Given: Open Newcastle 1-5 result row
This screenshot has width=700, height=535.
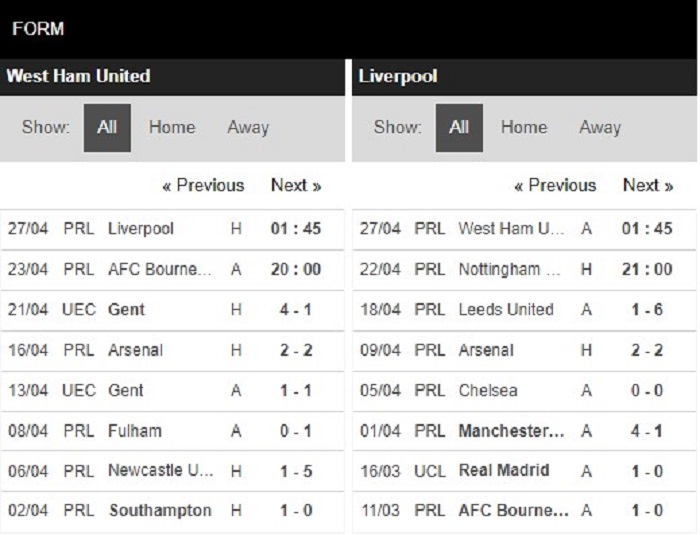Looking at the screenshot, I should point(160,470).
